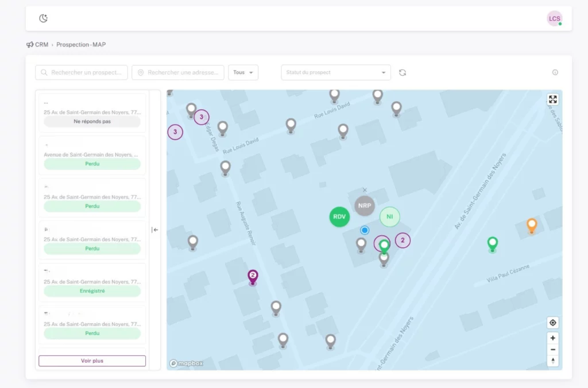Viewport: 588px width, 388px height.
Task: Choose the NI status bubble
Action: (x=389, y=216)
